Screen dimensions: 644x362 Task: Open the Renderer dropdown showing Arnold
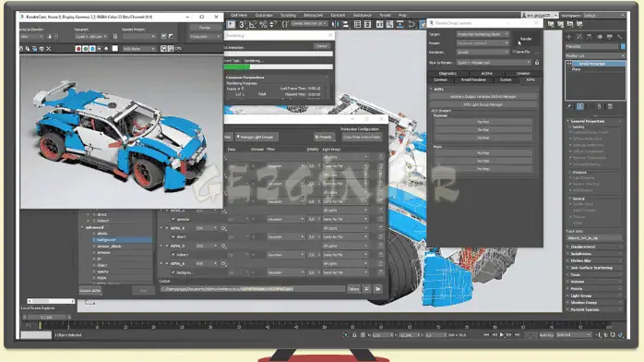(x=483, y=53)
